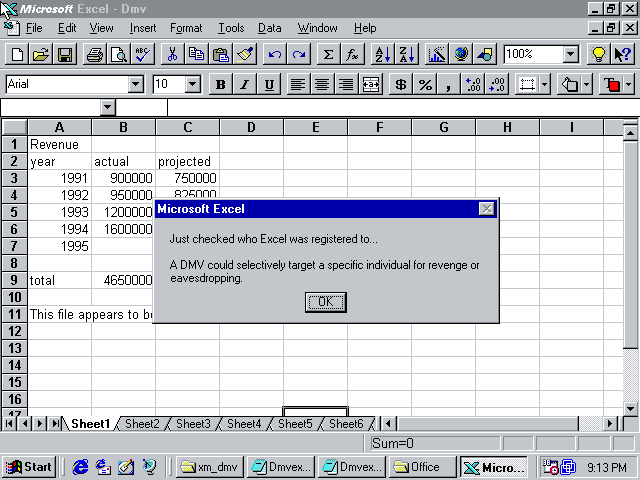Click the Copy icon
The image size is (640, 480).
197,54
